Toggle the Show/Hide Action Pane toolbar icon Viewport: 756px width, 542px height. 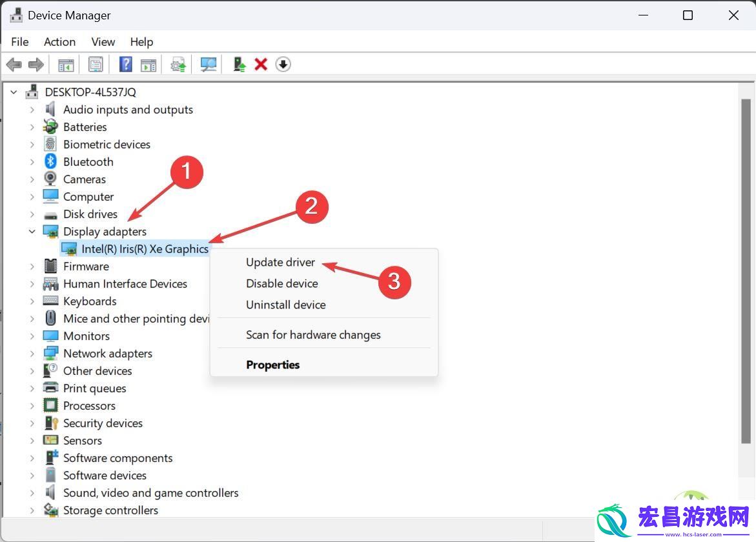tap(148, 65)
